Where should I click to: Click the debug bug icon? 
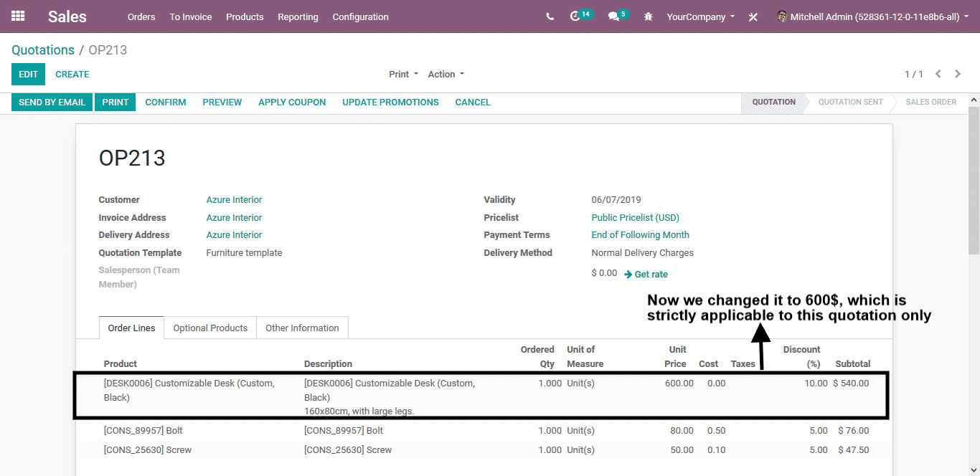pos(649,16)
